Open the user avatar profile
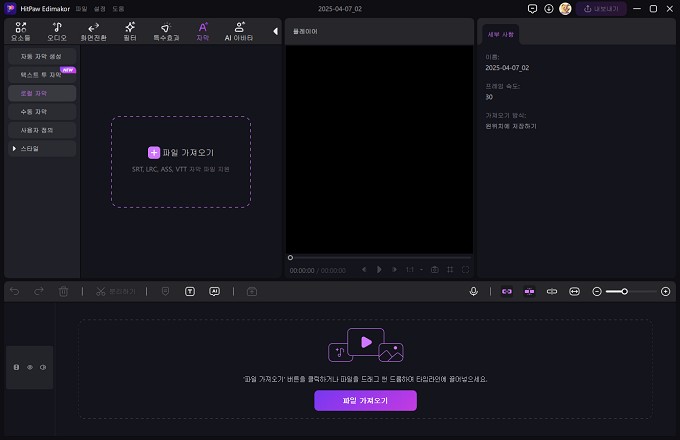The height and width of the screenshot is (440, 680). click(x=565, y=9)
